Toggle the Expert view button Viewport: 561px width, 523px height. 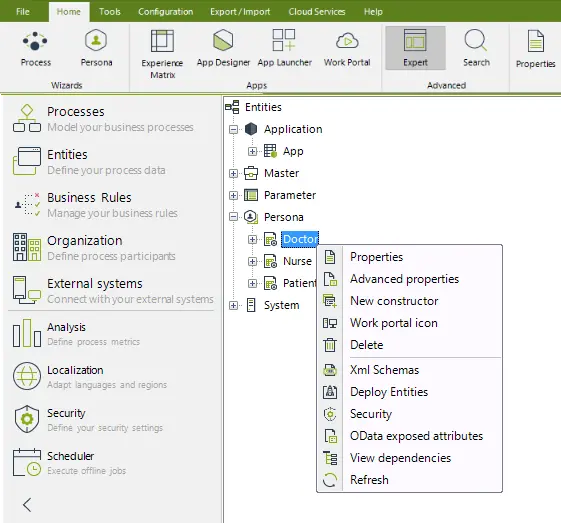pyautogui.click(x=415, y=48)
